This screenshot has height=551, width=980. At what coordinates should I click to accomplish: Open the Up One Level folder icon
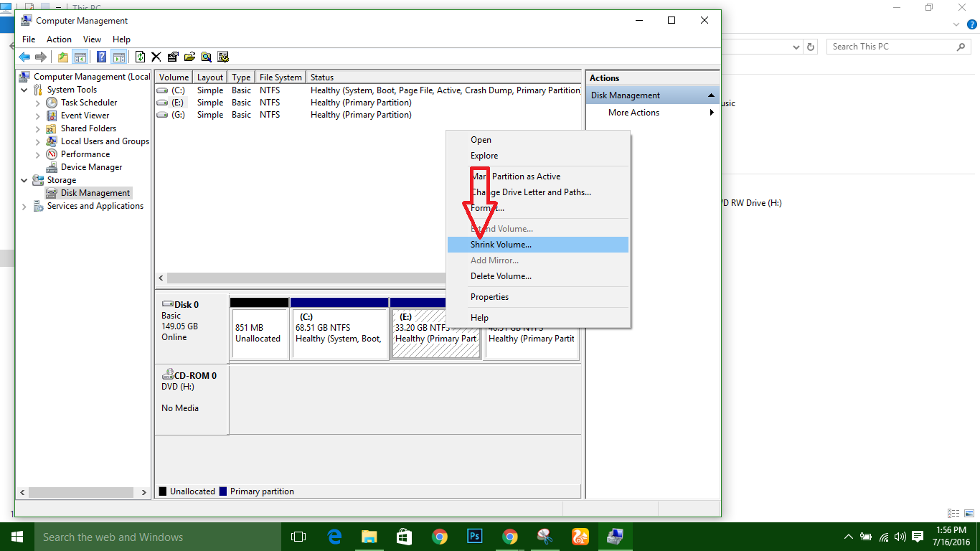click(x=63, y=57)
